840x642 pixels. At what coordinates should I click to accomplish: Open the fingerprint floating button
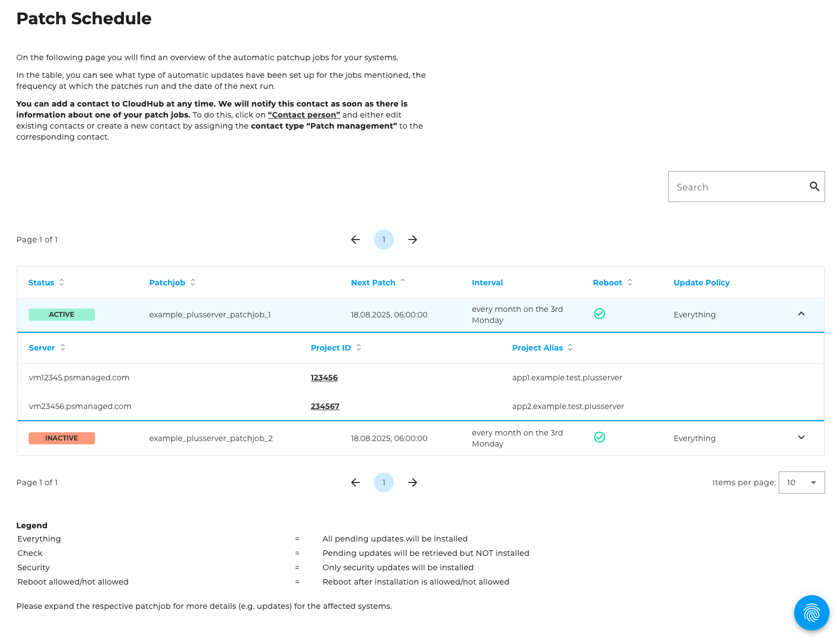pyautogui.click(x=811, y=612)
